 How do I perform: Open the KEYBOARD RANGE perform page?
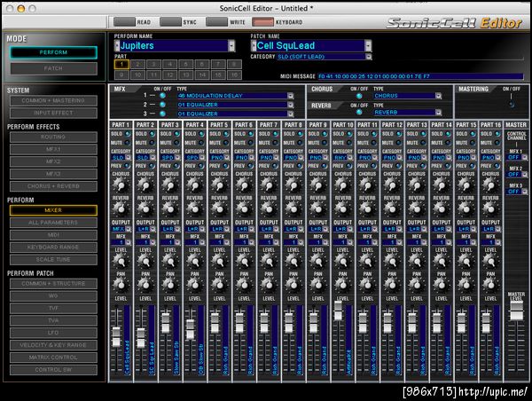(x=53, y=248)
